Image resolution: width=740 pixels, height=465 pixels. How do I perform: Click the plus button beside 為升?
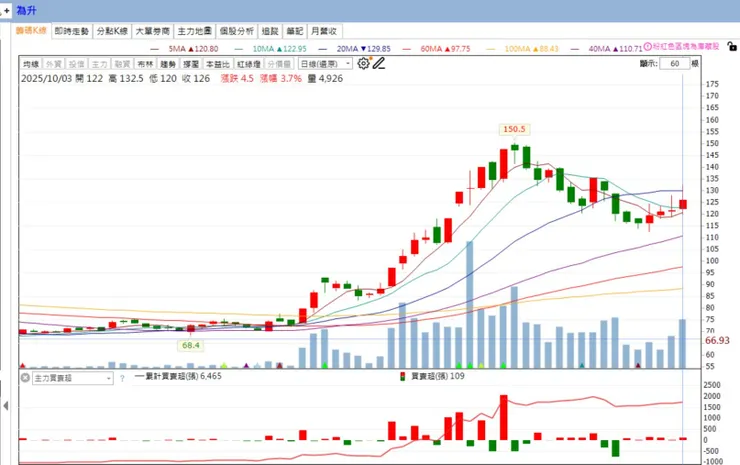[x=7, y=10]
